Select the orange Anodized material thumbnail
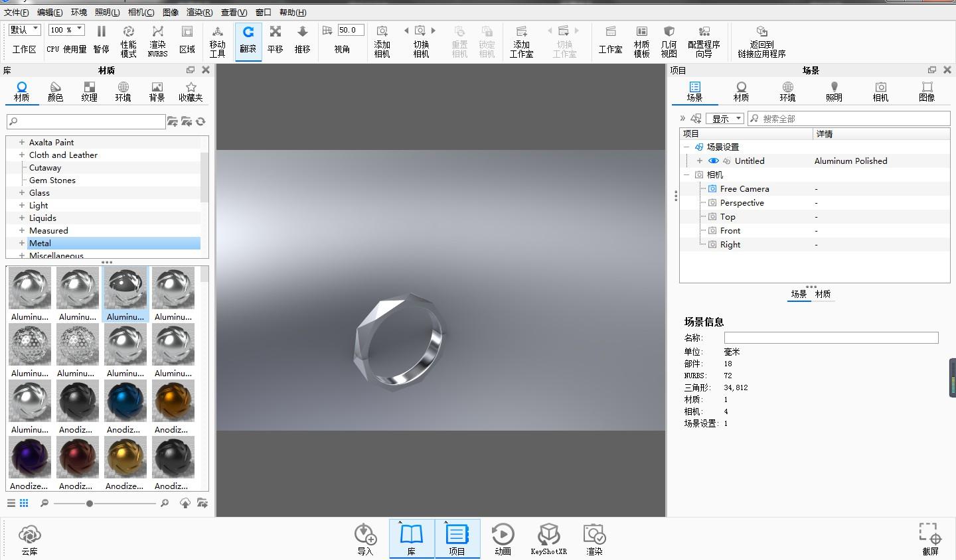This screenshot has height=560, width=956. (173, 401)
